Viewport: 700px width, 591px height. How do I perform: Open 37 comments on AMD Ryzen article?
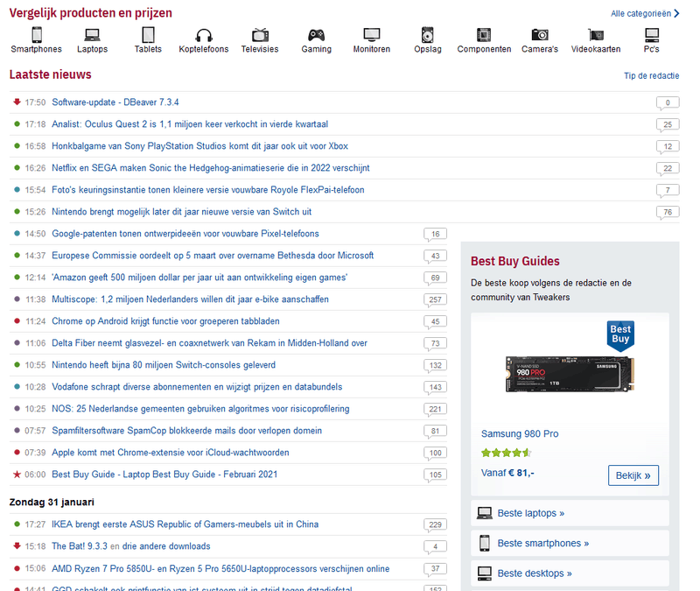pos(435,569)
